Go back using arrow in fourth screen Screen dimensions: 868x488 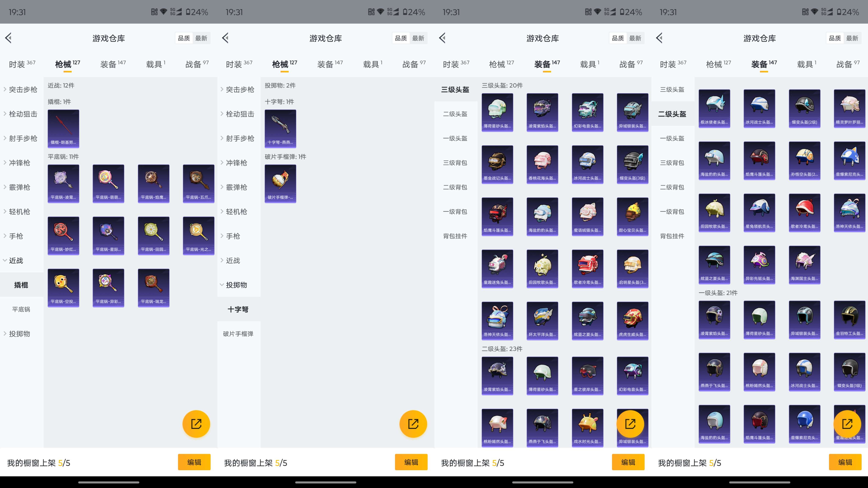[659, 38]
